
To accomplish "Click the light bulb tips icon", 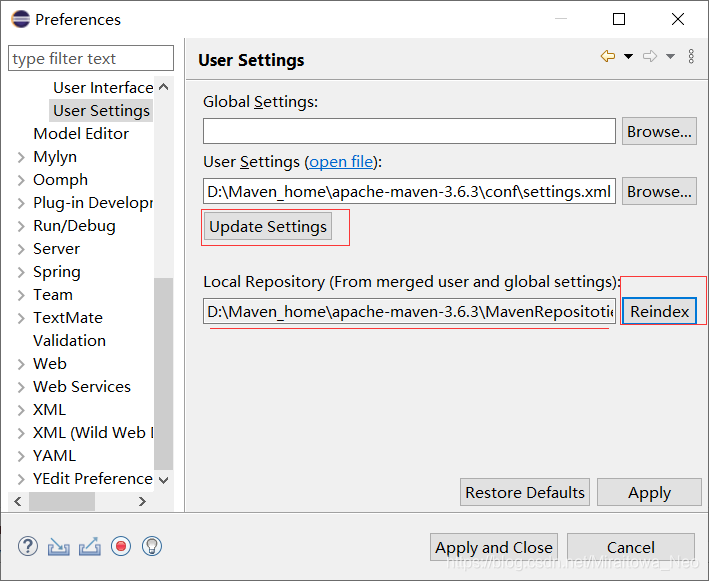I will point(152,546).
